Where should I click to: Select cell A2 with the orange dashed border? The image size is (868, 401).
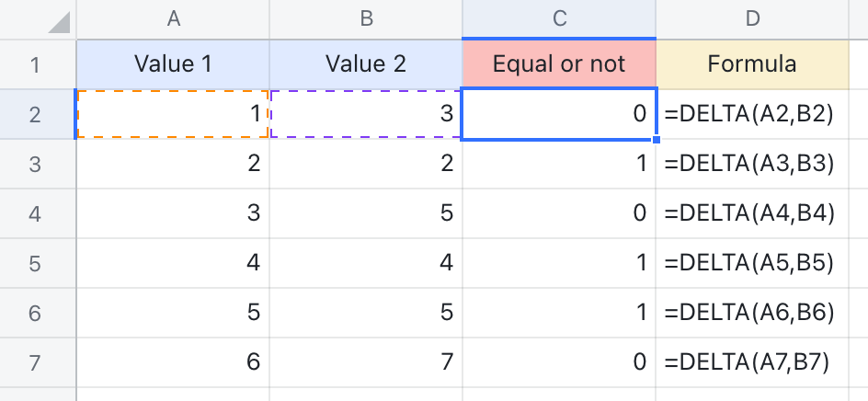[173, 114]
